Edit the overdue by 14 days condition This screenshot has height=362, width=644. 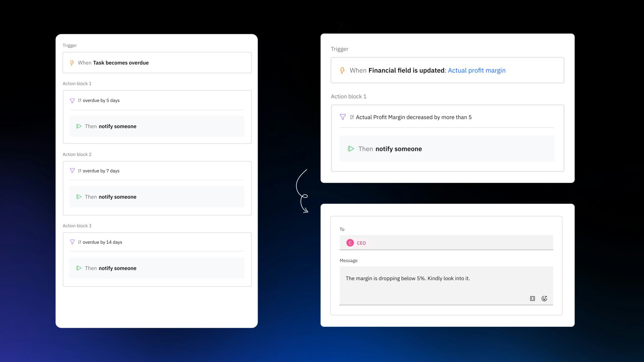[x=102, y=242]
